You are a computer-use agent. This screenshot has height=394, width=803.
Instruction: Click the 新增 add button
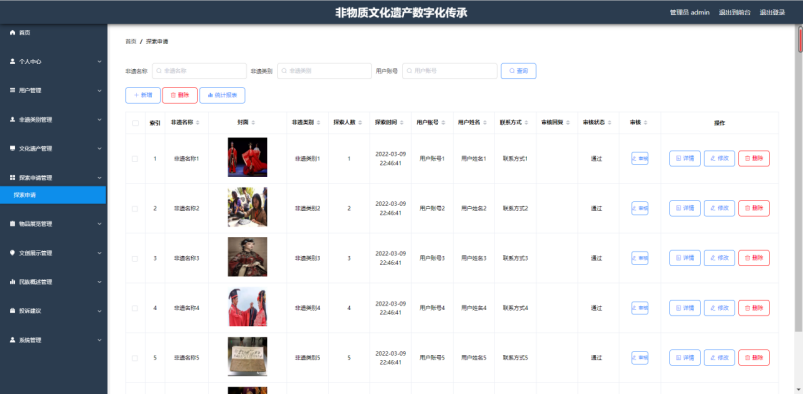(x=143, y=95)
